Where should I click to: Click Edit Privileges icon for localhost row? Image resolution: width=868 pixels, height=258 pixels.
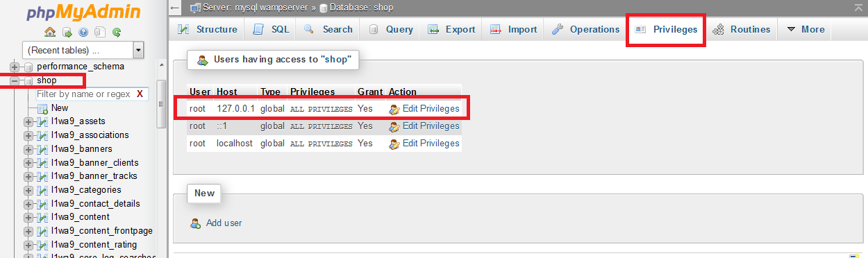(x=394, y=144)
